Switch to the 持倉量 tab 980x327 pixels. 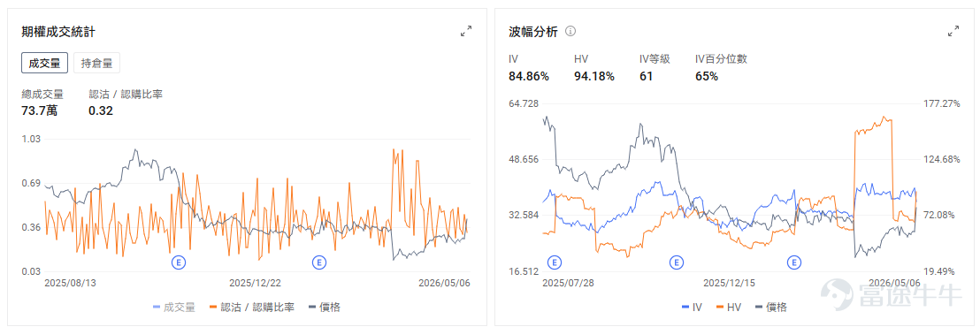(x=97, y=63)
